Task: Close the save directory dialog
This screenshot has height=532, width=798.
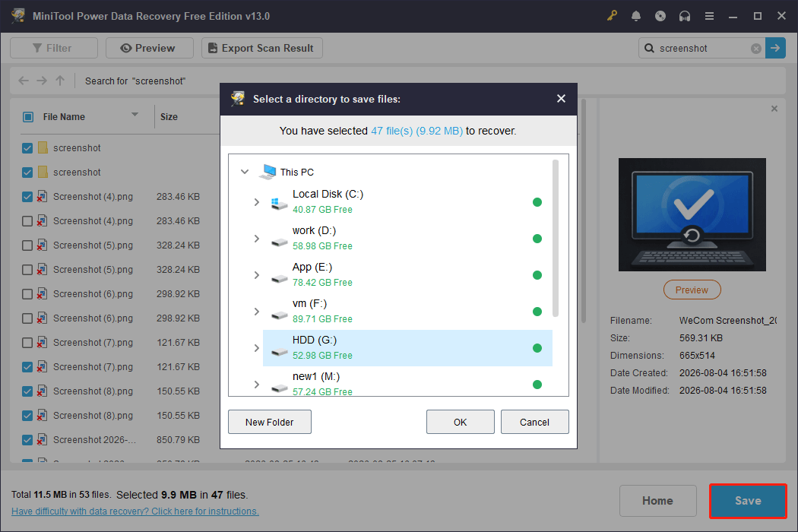Action: point(561,99)
